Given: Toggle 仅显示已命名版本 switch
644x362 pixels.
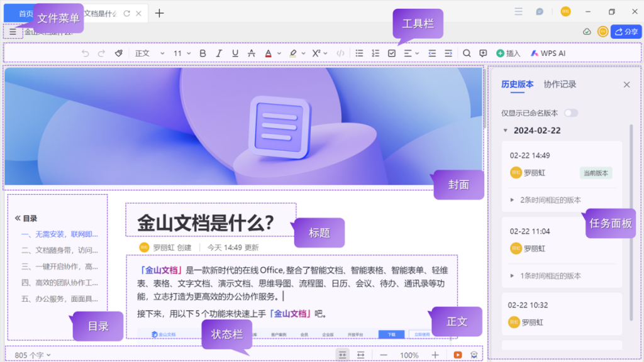Looking at the screenshot, I should coord(571,113).
